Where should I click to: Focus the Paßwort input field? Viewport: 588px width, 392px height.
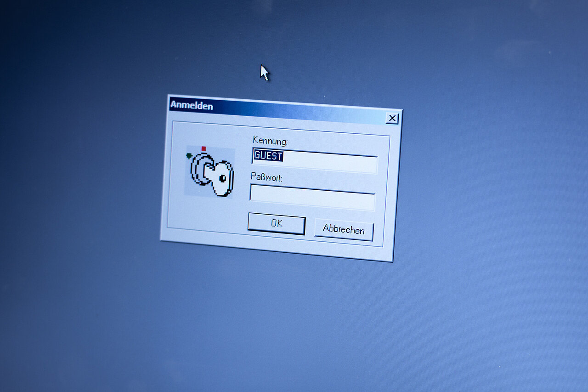pos(312,197)
